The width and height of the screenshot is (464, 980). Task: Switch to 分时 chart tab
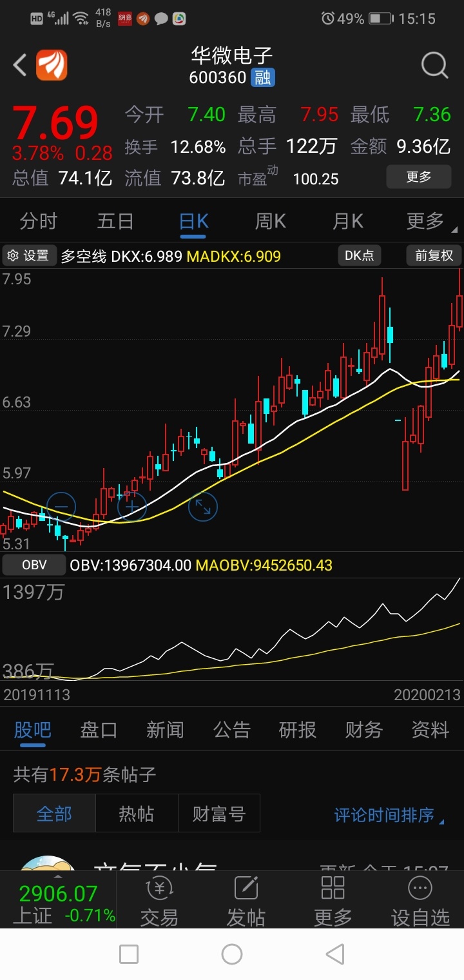(39, 221)
